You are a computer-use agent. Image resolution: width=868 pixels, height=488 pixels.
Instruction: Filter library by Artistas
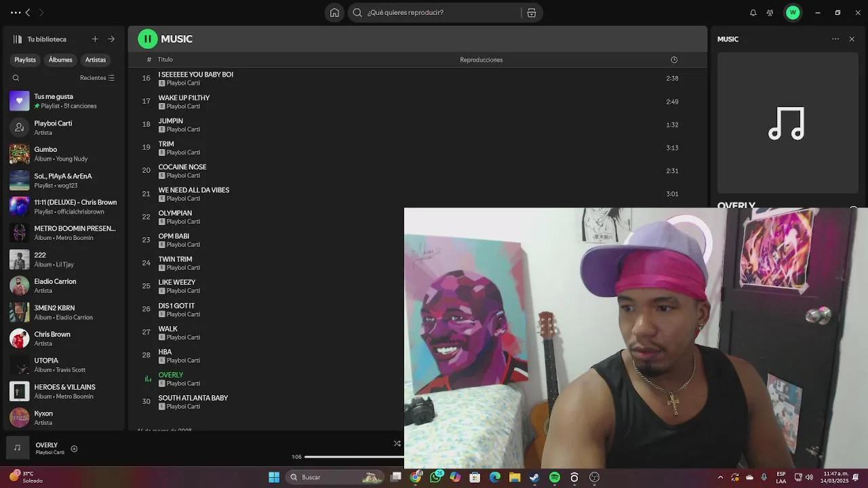click(96, 60)
